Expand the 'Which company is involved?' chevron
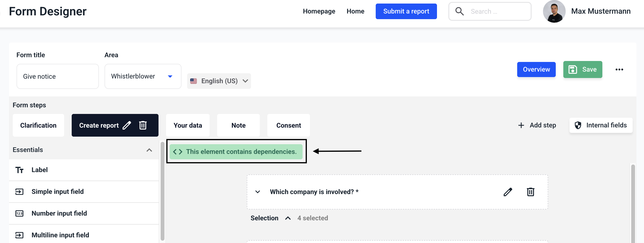Screen dimensions: 644x243 (x=257, y=192)
